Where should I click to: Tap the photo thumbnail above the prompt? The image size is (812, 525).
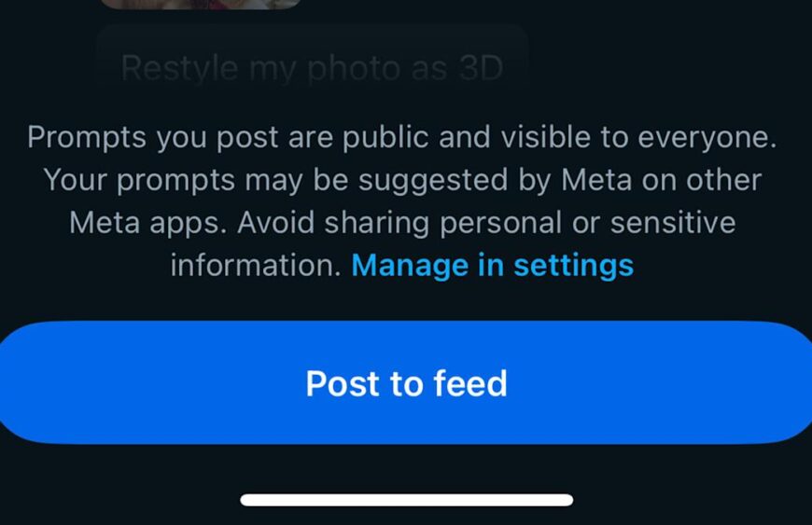pos(201,4)
